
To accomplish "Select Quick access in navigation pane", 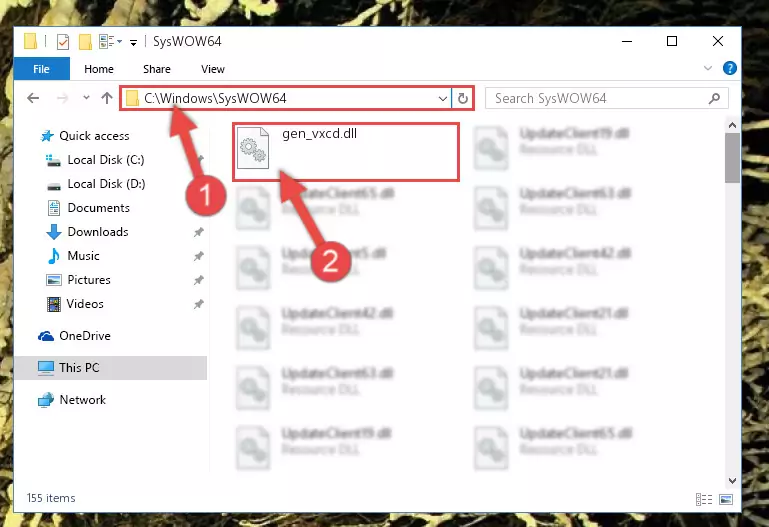I will pyautogui.click(x=94, y=136).
